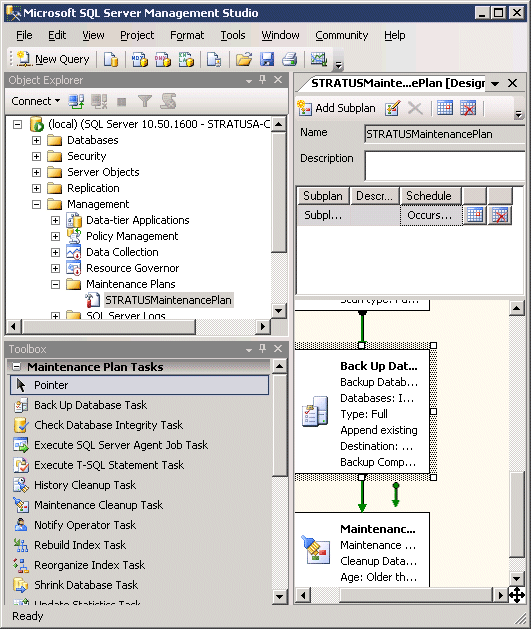Click the Stop square icon in Object Explorer
531x629 pixels.
[x=122, y=101]
